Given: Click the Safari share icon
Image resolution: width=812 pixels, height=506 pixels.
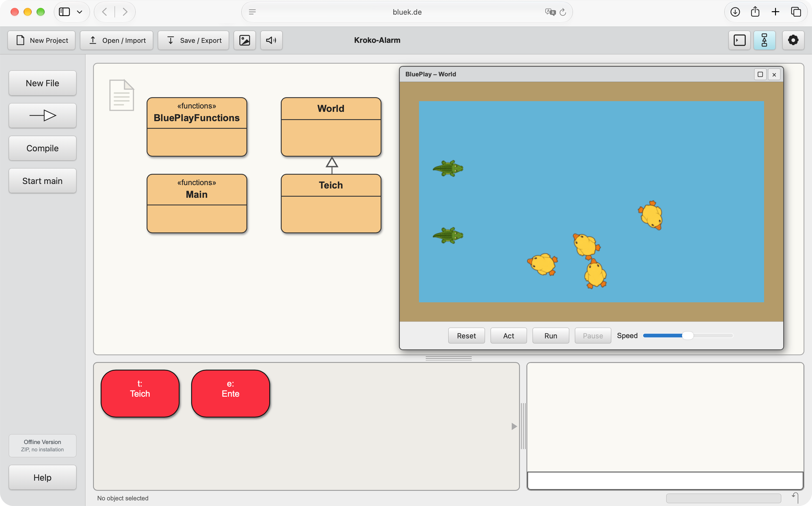Looking at the screenshot, I should [755, 12].
